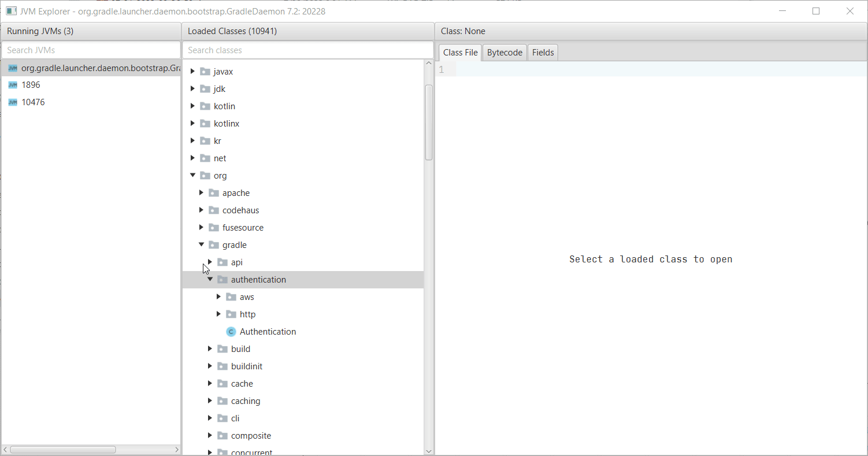The height and width of the screenshot is (456, 868).
Task: Switch to the Fields tab
Action: (543, 53)
